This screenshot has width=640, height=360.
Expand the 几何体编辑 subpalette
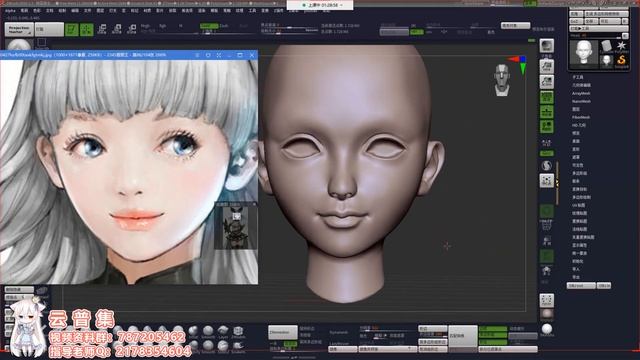click(581, 85)
